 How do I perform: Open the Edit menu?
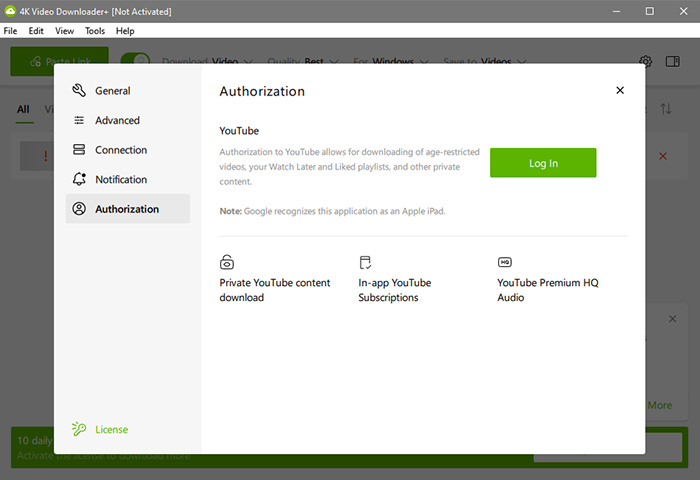tap(36, 31)
